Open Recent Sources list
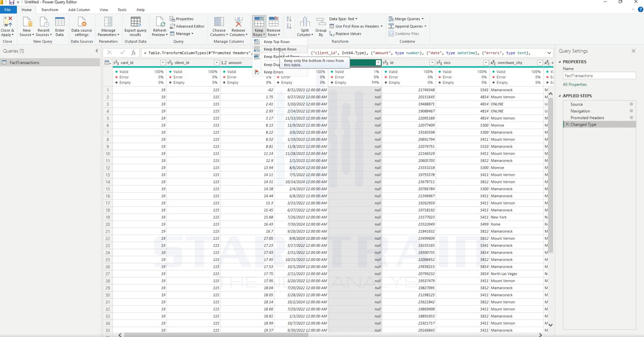644x337 pixels. [43, 27]
